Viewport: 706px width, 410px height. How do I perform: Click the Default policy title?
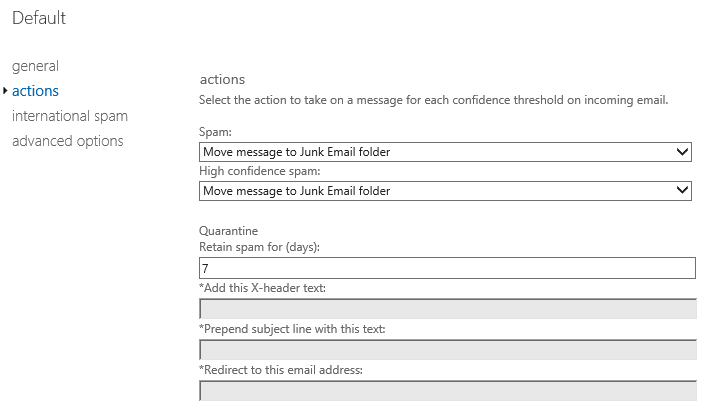tap(39, 18)
